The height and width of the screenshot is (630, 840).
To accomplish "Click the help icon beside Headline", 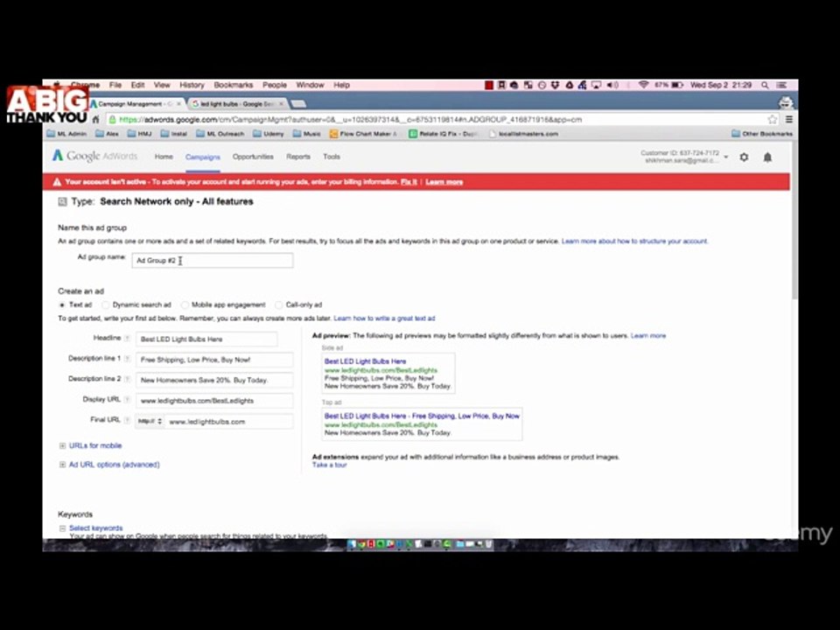I will click(128, 339).
